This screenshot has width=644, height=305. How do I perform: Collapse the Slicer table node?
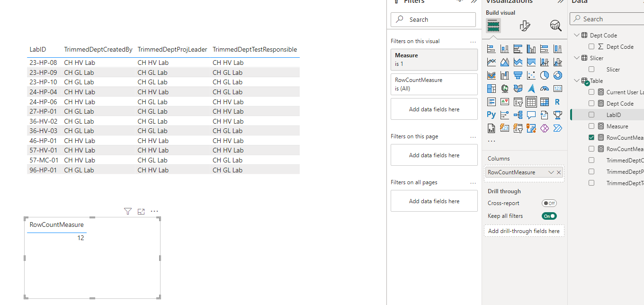[576, 58]
